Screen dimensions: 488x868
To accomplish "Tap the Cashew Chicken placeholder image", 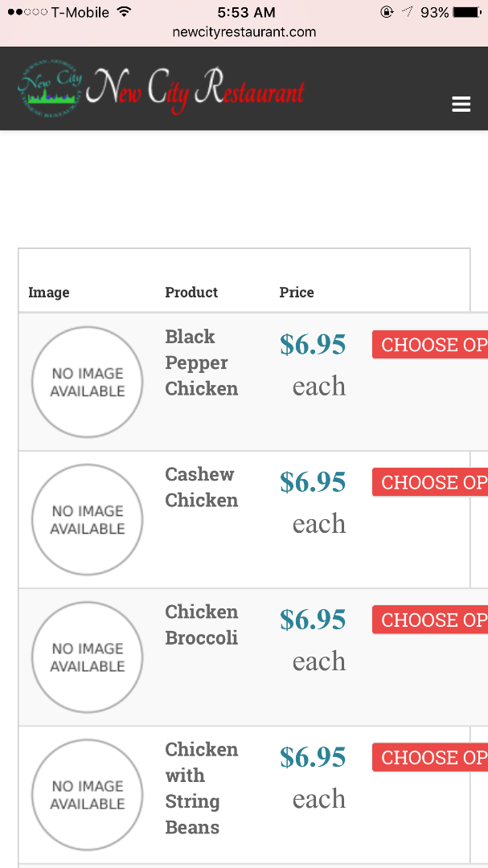I will 87,519.
